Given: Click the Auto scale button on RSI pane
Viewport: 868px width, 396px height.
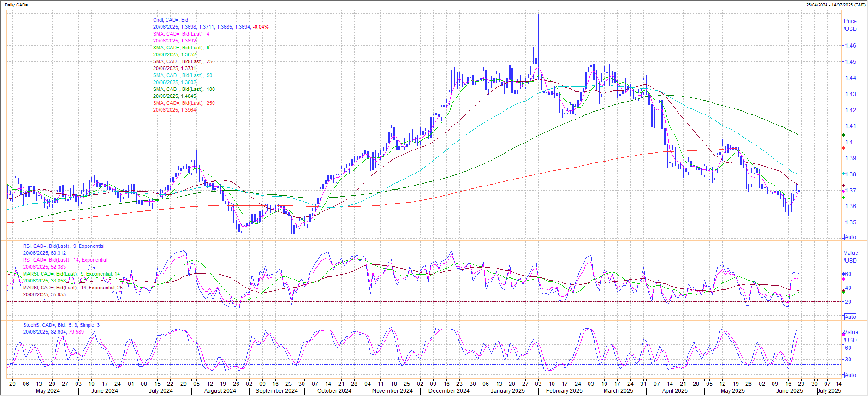Looking at the screenshot, I should click(850, 317).
